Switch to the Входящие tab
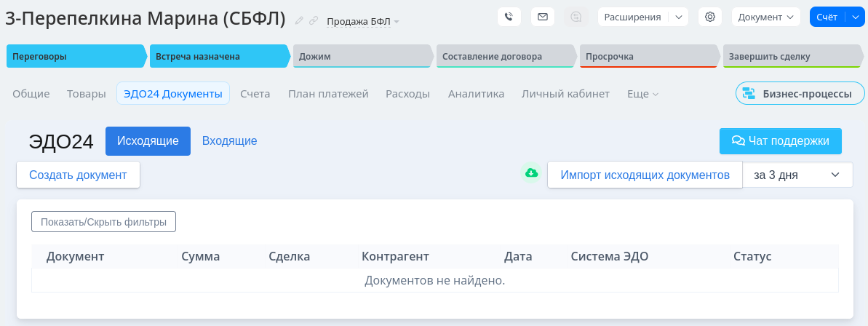The image size is (868, 326). [229, 141]
